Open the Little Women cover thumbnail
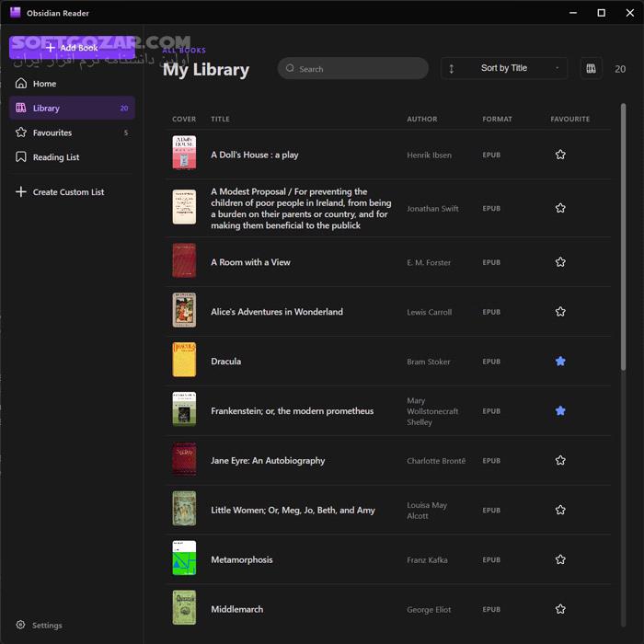 click(x=184, y=509)
